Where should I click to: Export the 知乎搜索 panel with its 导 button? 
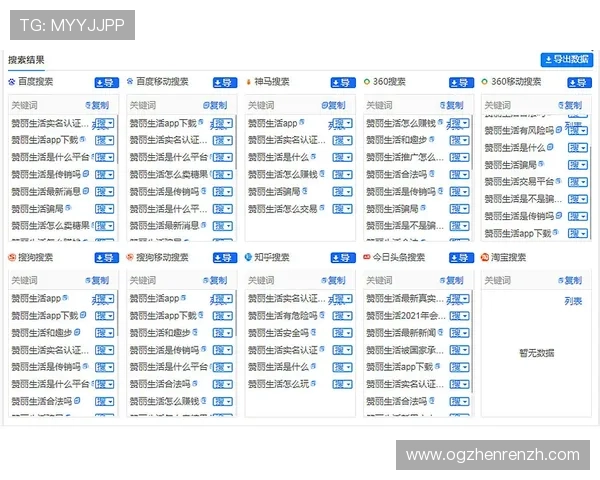343,258
